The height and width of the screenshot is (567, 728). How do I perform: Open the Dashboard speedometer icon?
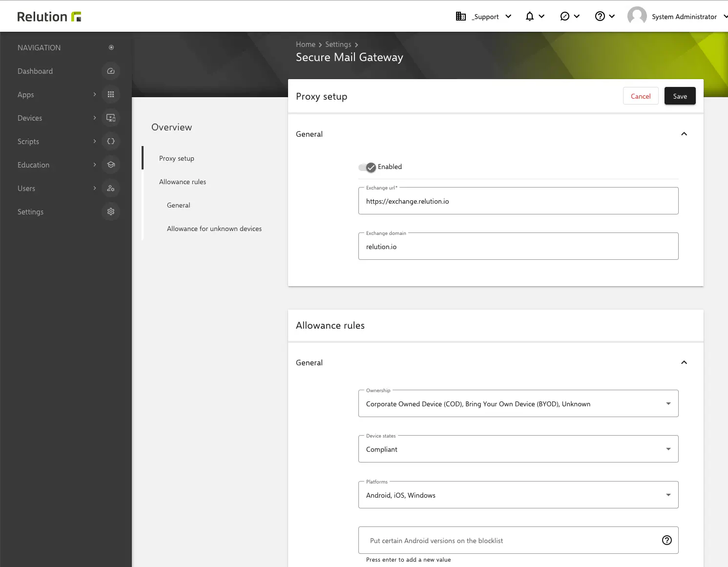coord(111,71)
